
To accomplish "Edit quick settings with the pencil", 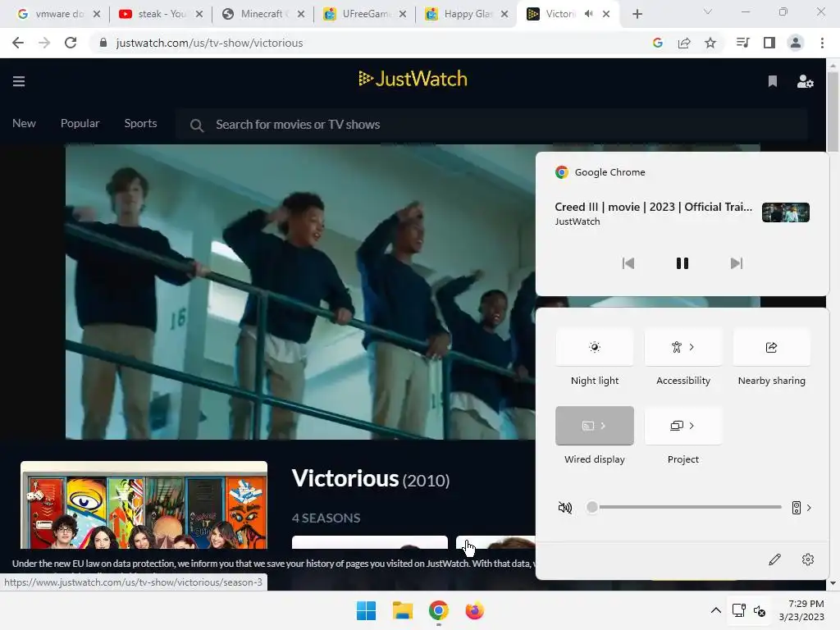I will pyautogui.click(x=774, y=559).
